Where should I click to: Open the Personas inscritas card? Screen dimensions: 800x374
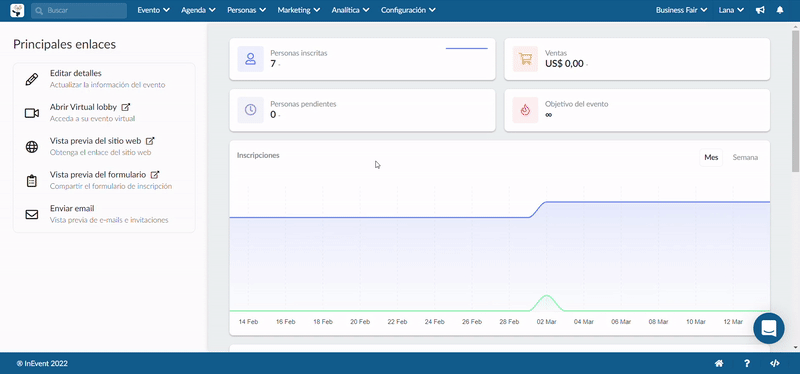tap(362, 59)
